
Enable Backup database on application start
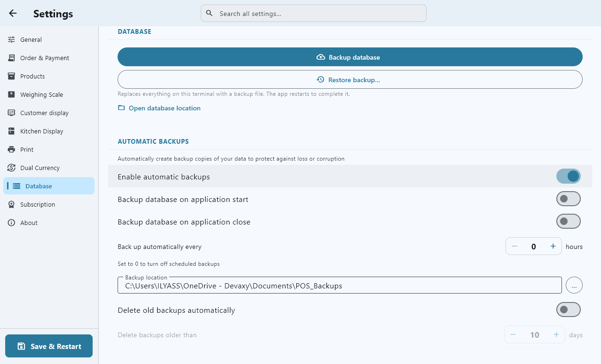pyautogui.click(x=569, y=199)
